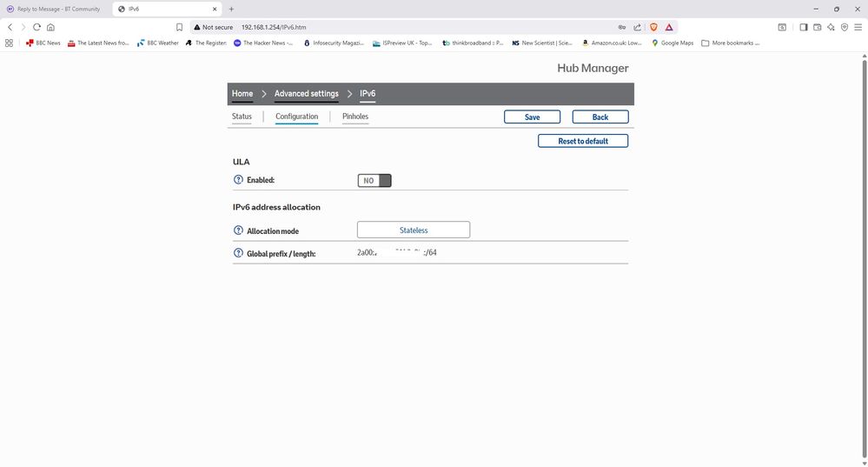Click the browser home icon
Image resolution: width=868 pixels, height=467 pixels.
[50, 27]
